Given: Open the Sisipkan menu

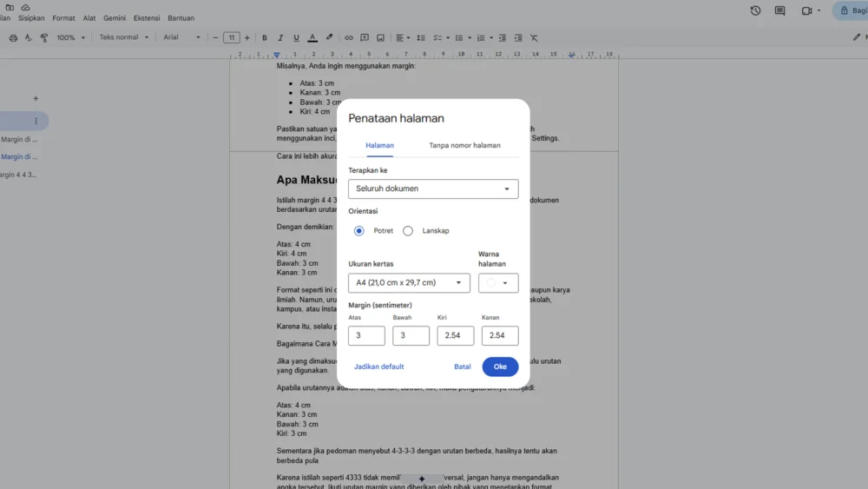Looking at the screenshot, I should (x=31, y=17).
